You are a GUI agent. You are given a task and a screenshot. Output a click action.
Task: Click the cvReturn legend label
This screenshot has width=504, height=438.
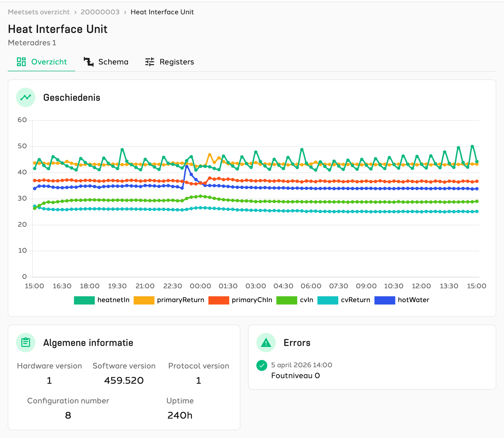click(356, 300)
